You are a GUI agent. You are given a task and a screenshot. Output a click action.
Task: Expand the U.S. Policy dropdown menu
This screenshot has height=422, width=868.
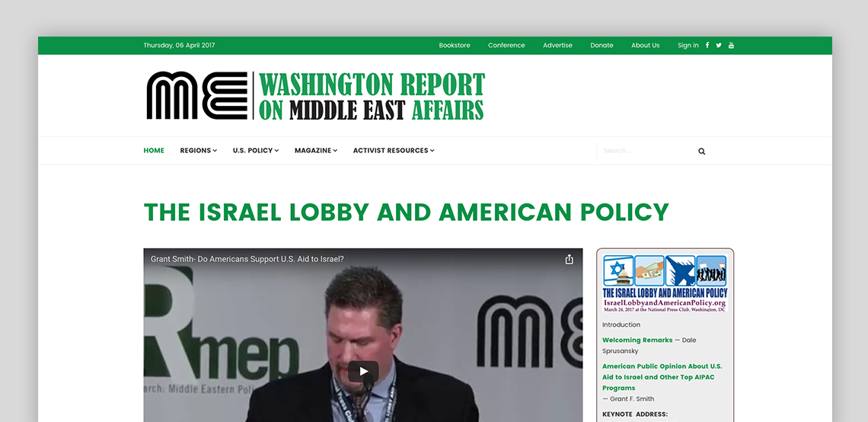[255, 151]
